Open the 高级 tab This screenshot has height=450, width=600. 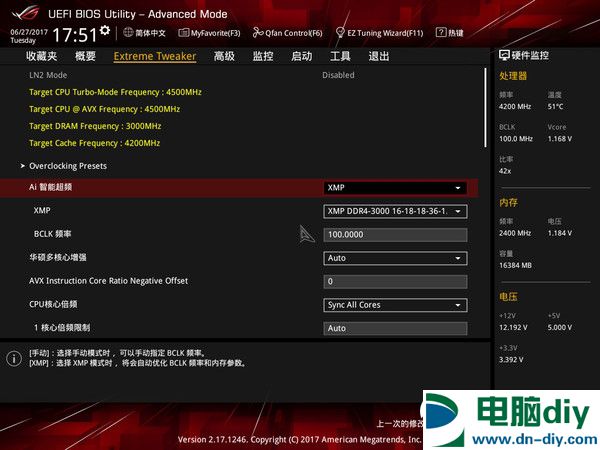(x=224, y=56)
